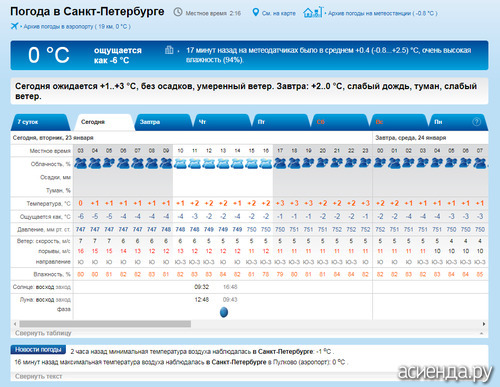This screenshot has width=500, height=387.
Task: Open airport weather archive link
Action: click(77, 26)
